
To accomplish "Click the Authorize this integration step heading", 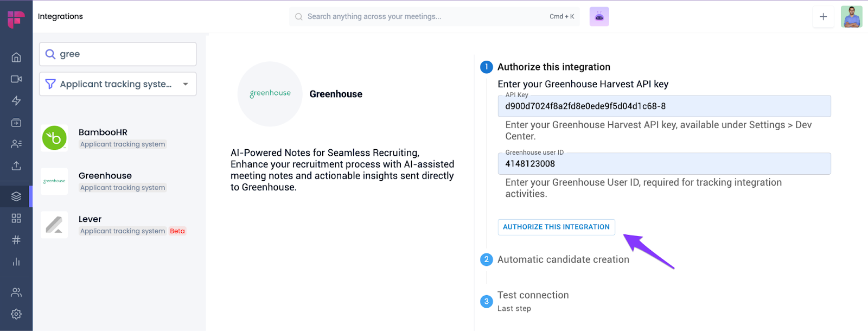I will tap(554, 67).
